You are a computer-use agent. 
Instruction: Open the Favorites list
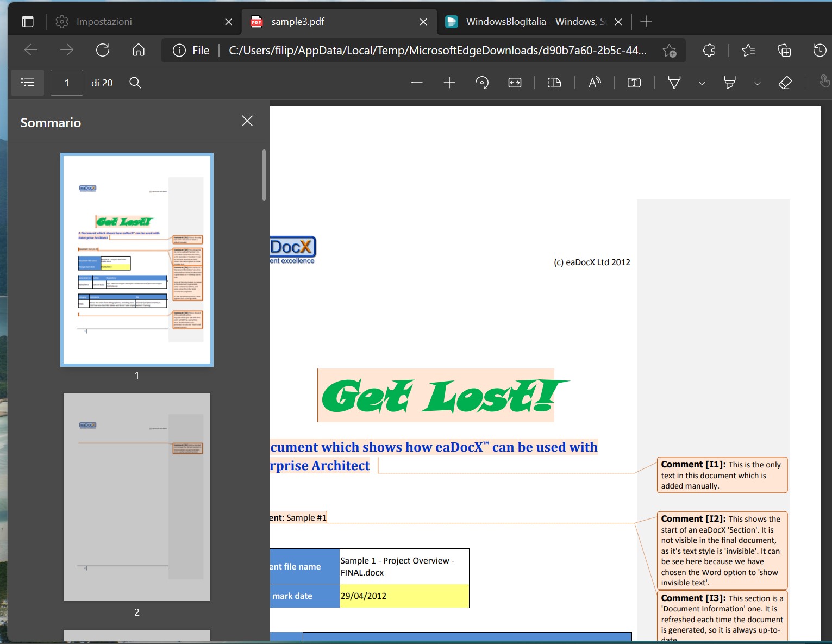(748, 51)
